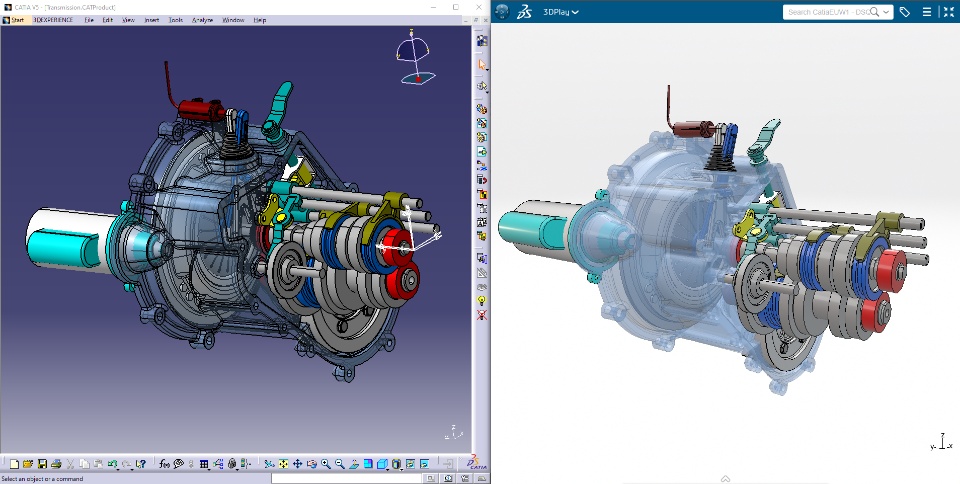Open the Formula f(x) tool
Image resolution: width=960 pixels, height=484 pixels.
(164, 464)
